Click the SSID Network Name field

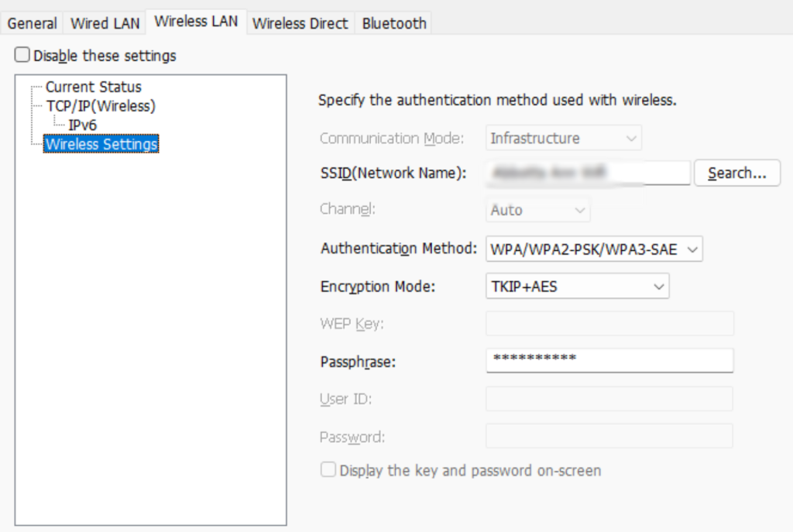click(x=589, y=173)
